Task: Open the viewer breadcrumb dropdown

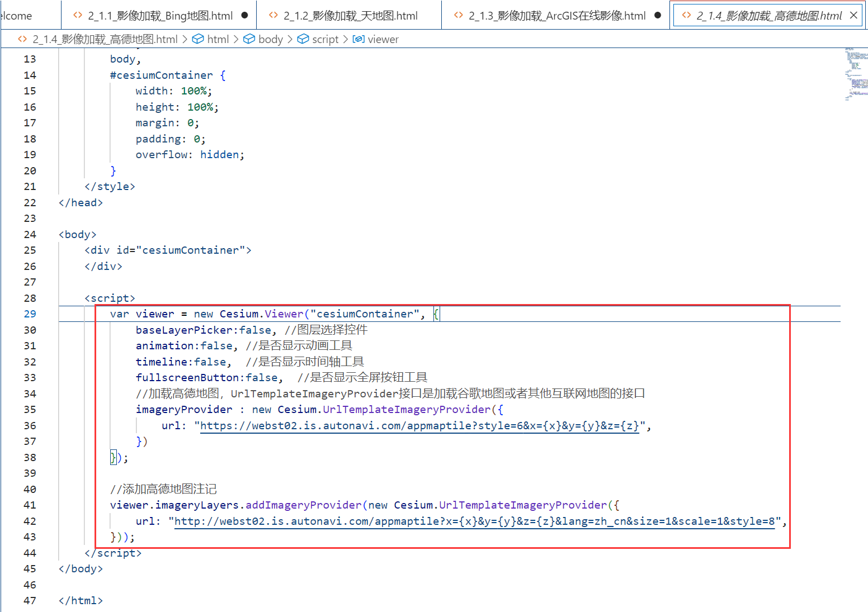Action: [x=383, y=39]
